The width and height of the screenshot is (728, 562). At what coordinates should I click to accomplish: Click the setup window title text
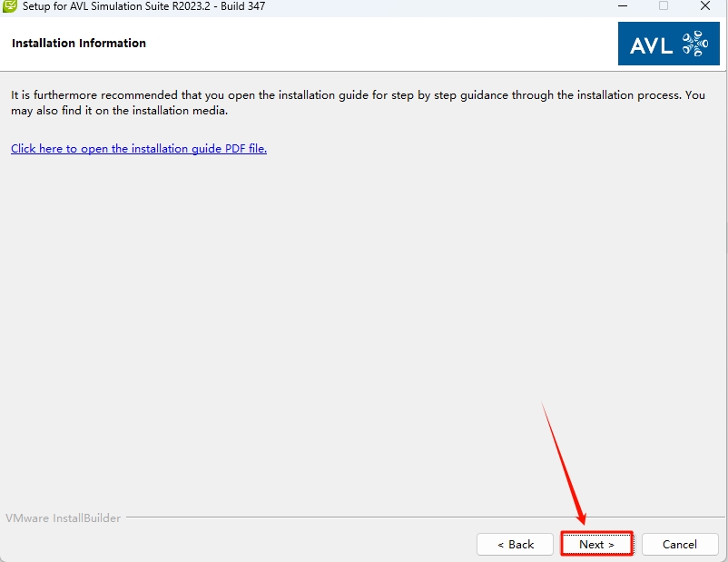click(144, 5)
